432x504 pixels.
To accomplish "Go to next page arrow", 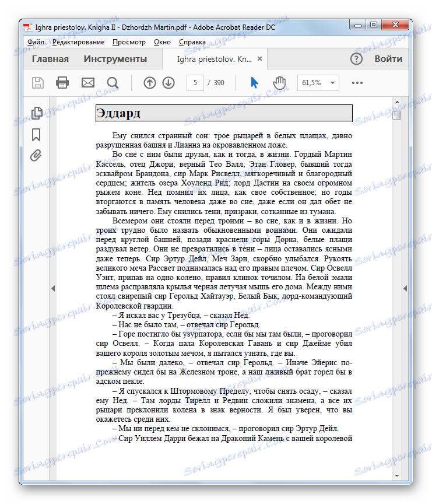I will point(168,83).
